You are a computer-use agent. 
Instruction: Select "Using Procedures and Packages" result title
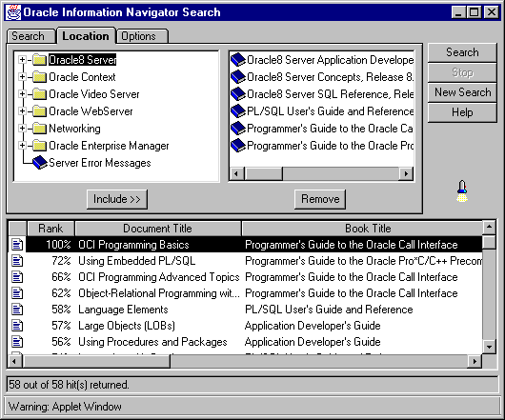(x=152, y=342)
